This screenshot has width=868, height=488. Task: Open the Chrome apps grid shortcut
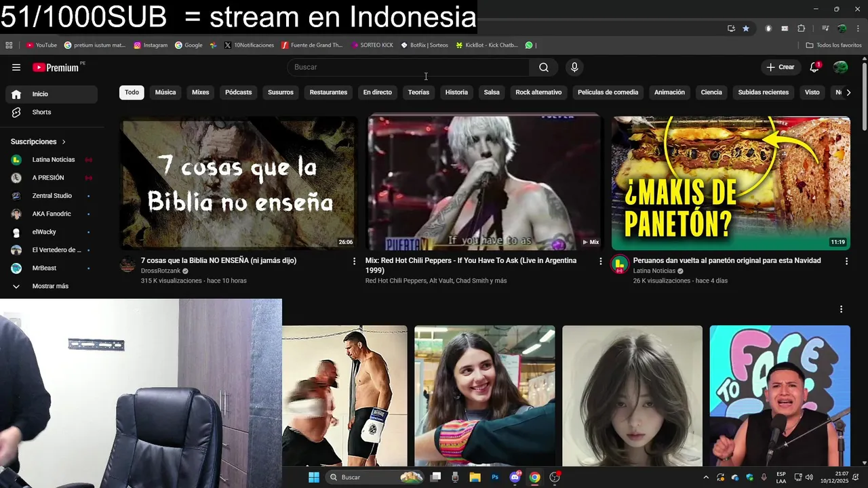9,45
